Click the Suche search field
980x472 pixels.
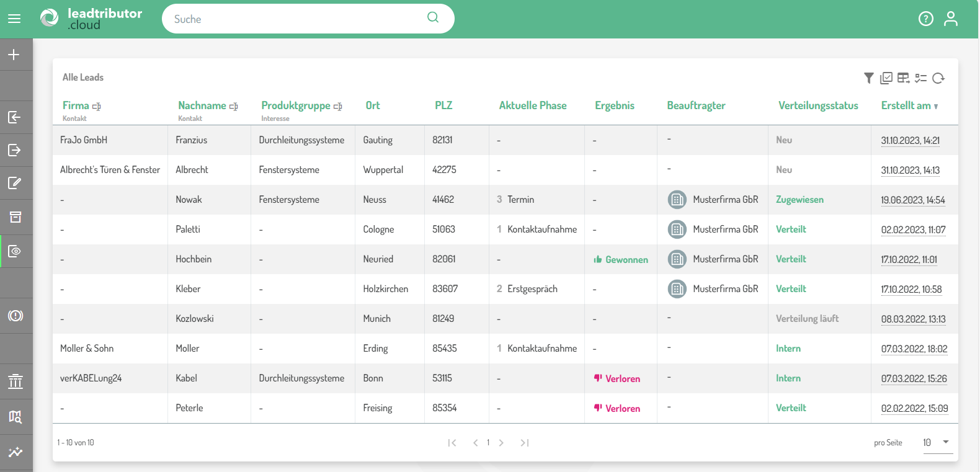coord(298,19)
